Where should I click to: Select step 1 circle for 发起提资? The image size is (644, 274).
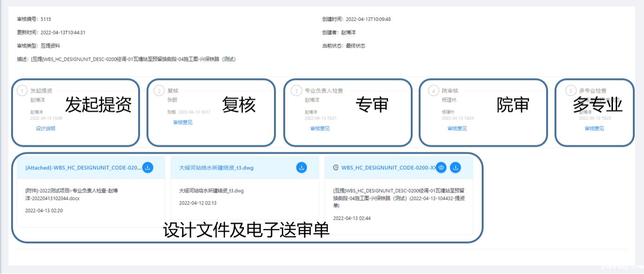click(x=22, y=91)
